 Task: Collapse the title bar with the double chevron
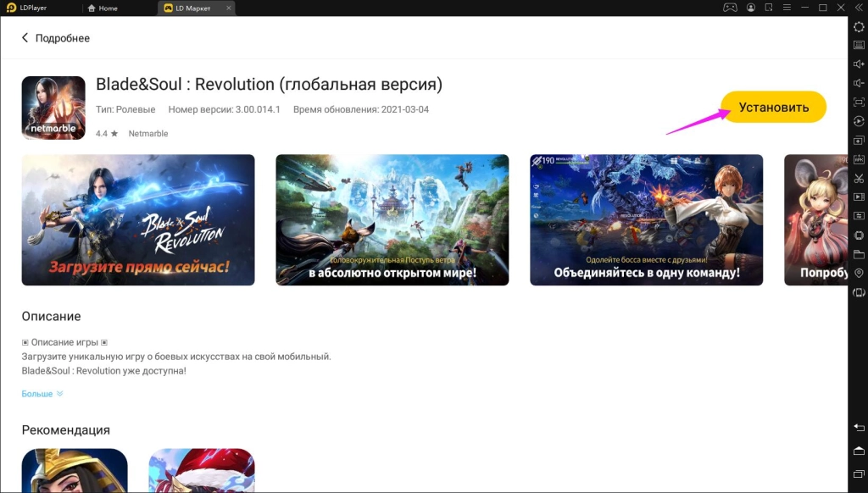[x=859, y=7]
